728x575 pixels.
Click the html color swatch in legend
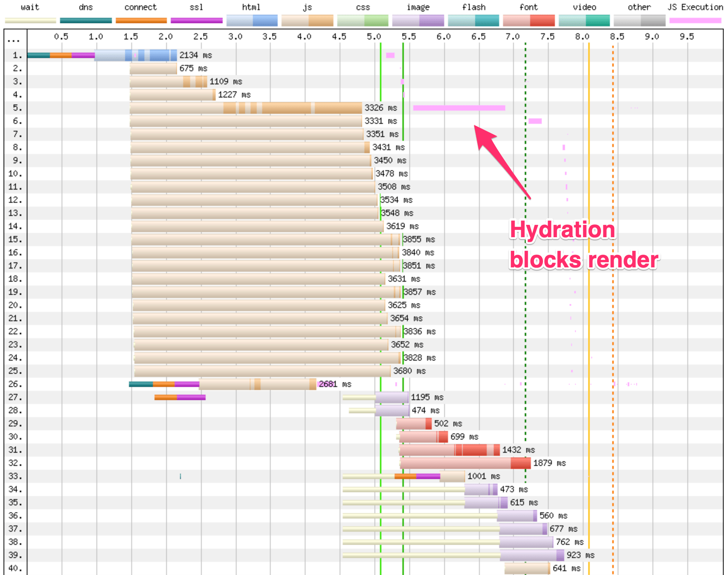point(252,21)
